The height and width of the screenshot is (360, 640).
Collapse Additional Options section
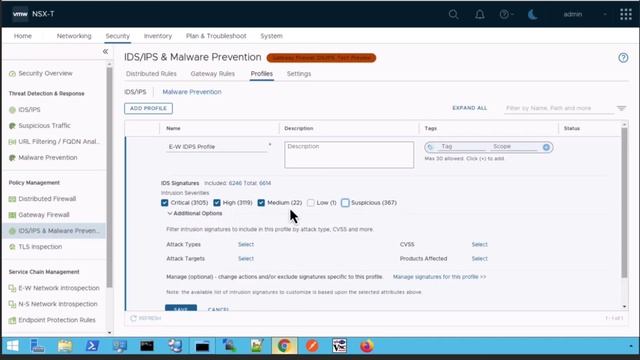coord(195,213)
